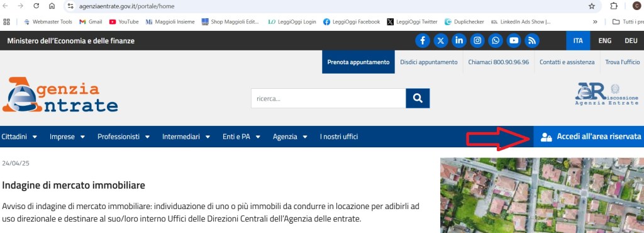Screen dimensions: 644x233
Task: Click Prenota appuntamento button
Action: click(x=358, y=62)
